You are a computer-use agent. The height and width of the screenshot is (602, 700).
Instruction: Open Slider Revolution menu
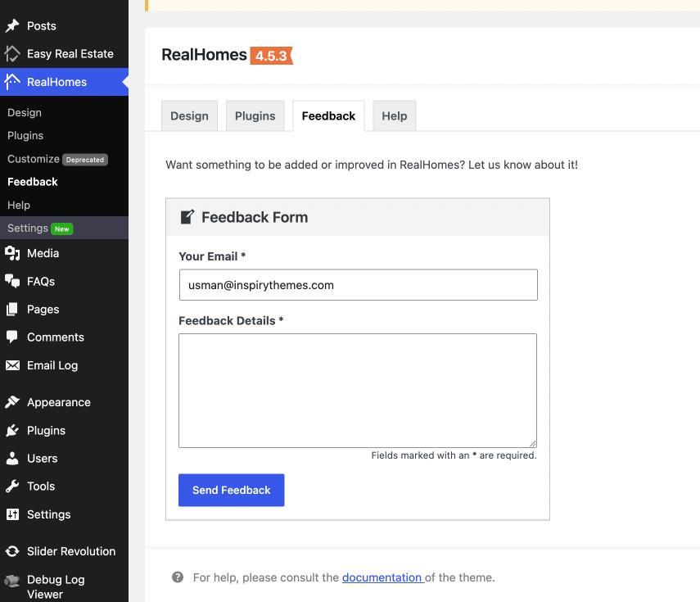[65, 551]
